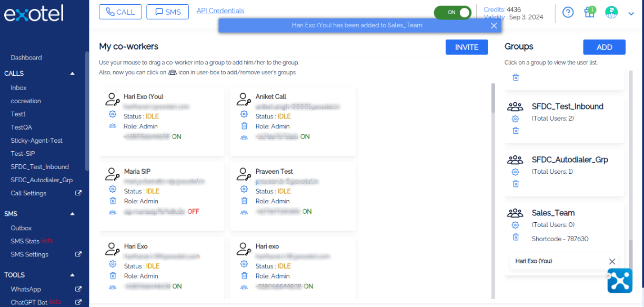The height and width of the screenshot is (307, 644).
Task: Click the user-key icon on Maria SIP card
Action: tap(113, 173)
